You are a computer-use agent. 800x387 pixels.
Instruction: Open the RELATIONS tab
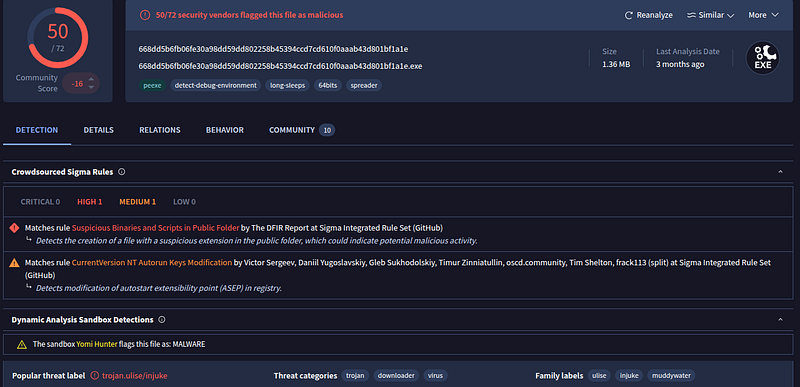[160, 130]
